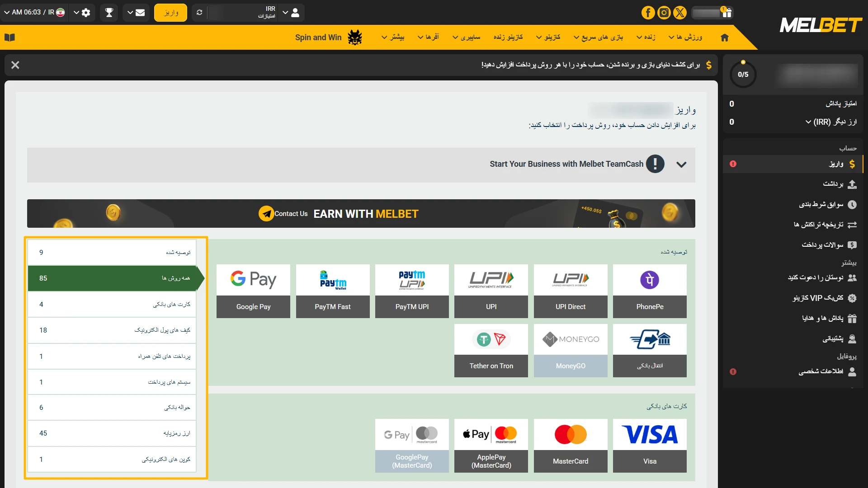Open دوستان را دعوت کنید invite friends
This screenshot has width=868, height=488.
click(793, 277)
